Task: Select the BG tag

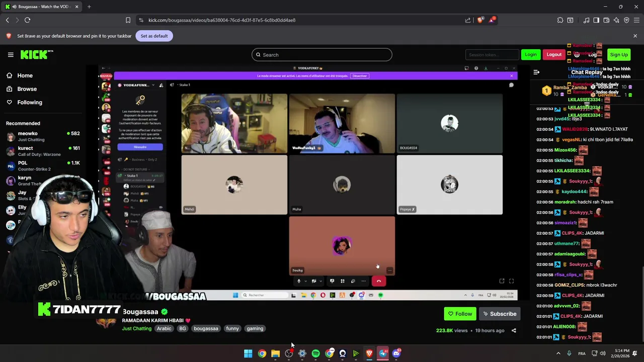Action: [183, 328]
